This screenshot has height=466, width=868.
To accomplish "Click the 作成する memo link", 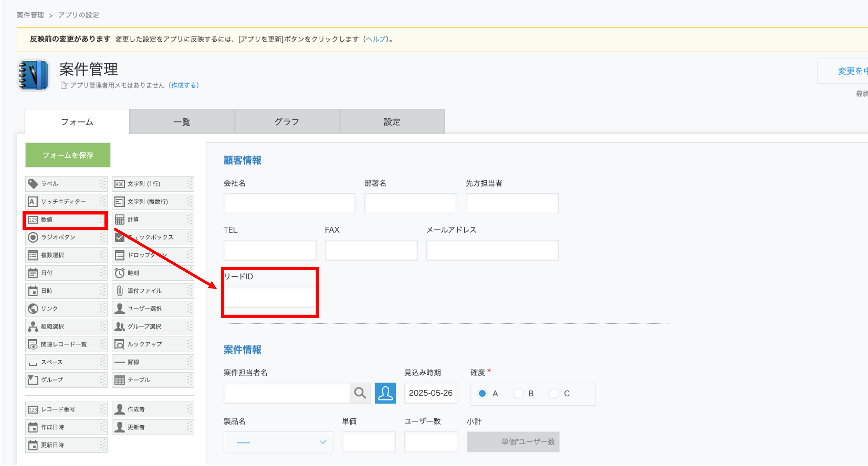I will [x=184, y=86].
